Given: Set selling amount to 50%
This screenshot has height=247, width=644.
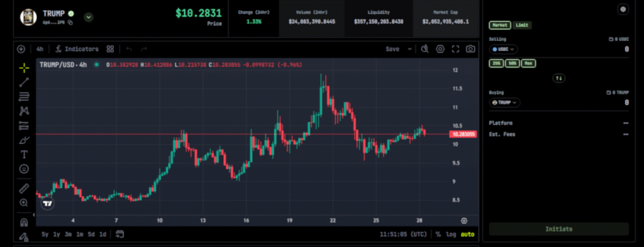Looking at the screenshot, I should 512,63.
